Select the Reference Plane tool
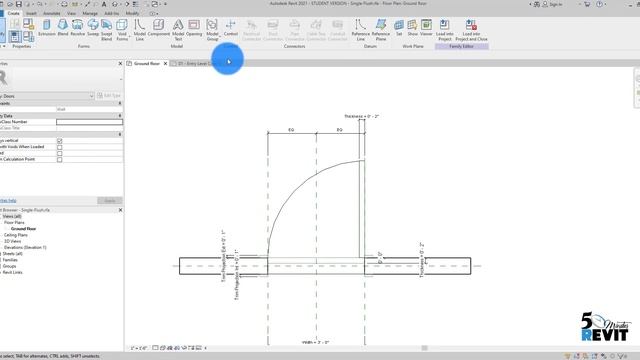 tap(381, 29)
